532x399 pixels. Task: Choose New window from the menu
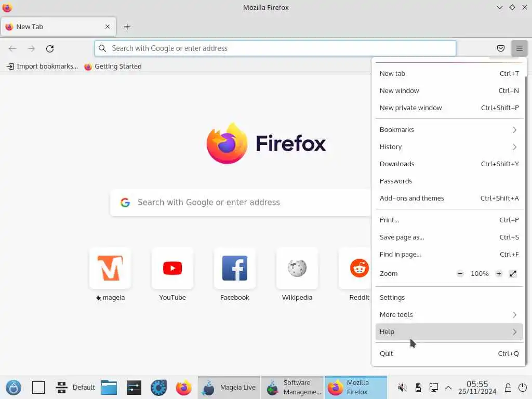(449, 90)
